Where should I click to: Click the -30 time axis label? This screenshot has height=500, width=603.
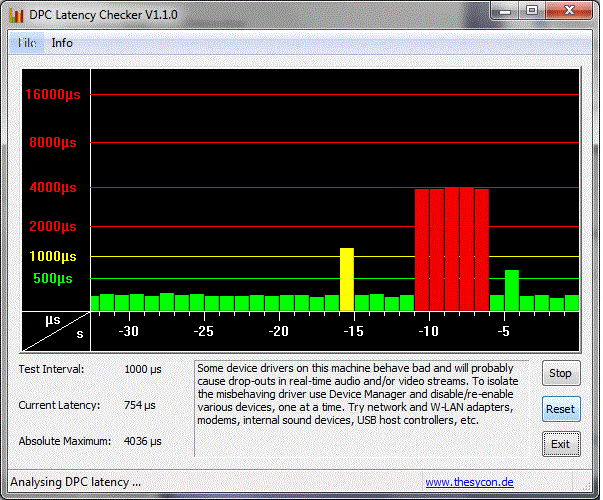(x=128, y=331)
